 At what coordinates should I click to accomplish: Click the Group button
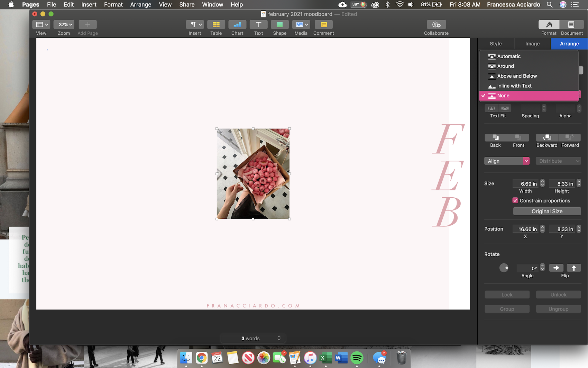[507, 309]
